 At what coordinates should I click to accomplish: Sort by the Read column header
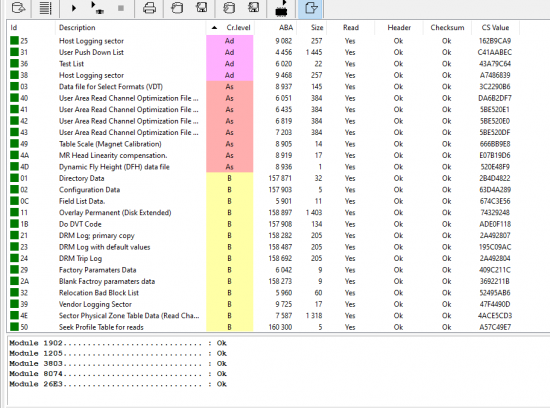pyautogui.click(x=351, y=27)
